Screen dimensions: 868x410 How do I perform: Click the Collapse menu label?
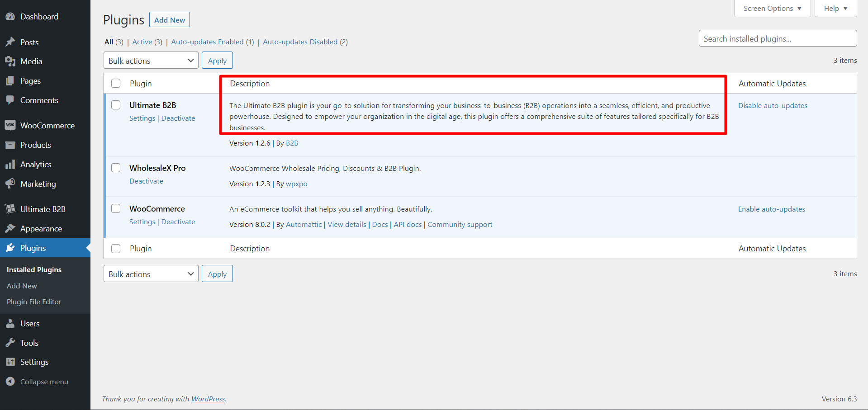point(44,382)
